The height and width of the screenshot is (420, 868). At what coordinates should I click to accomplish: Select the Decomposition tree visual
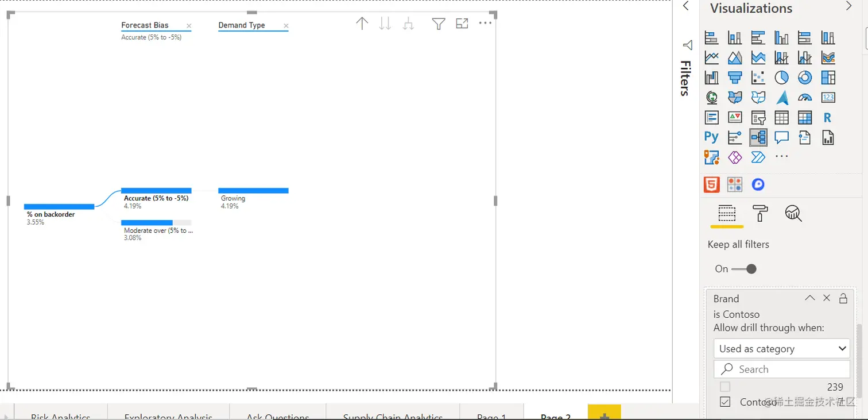pos(758,137)
